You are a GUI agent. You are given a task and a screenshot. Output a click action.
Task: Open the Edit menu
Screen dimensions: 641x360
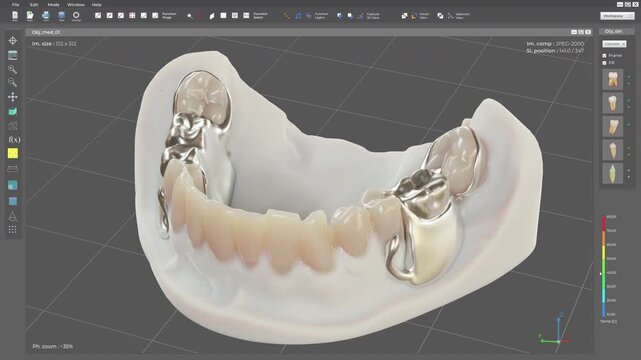[x=34, y=5]
